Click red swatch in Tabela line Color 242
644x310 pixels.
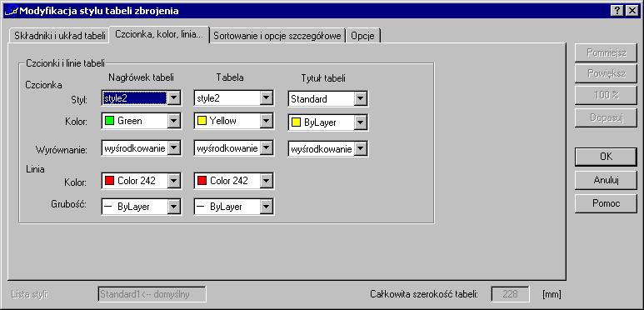pyautogui.click(x=202, y=181)
